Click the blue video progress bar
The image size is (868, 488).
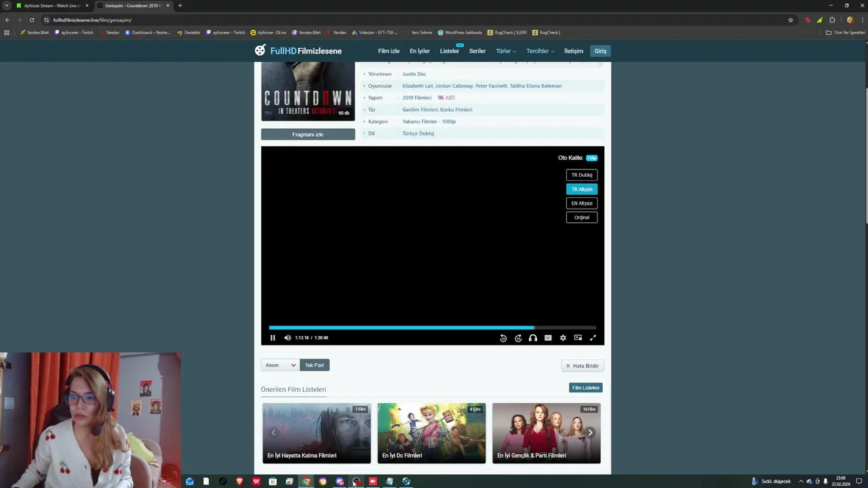click(x=401, y=327)
